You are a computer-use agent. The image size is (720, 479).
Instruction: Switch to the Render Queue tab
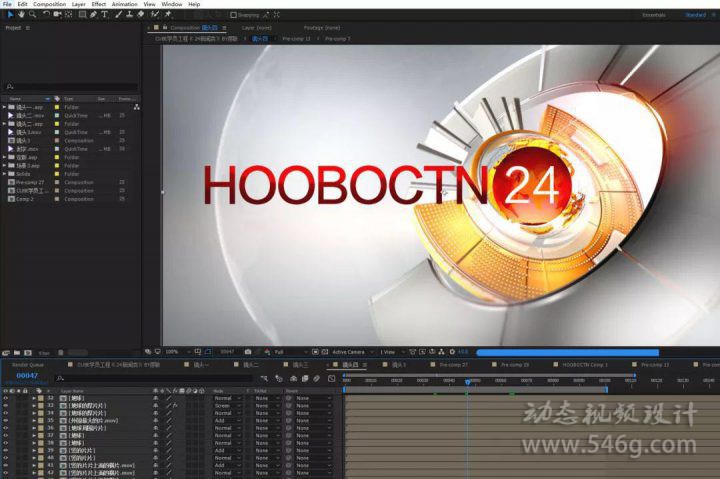pos(26,365)
